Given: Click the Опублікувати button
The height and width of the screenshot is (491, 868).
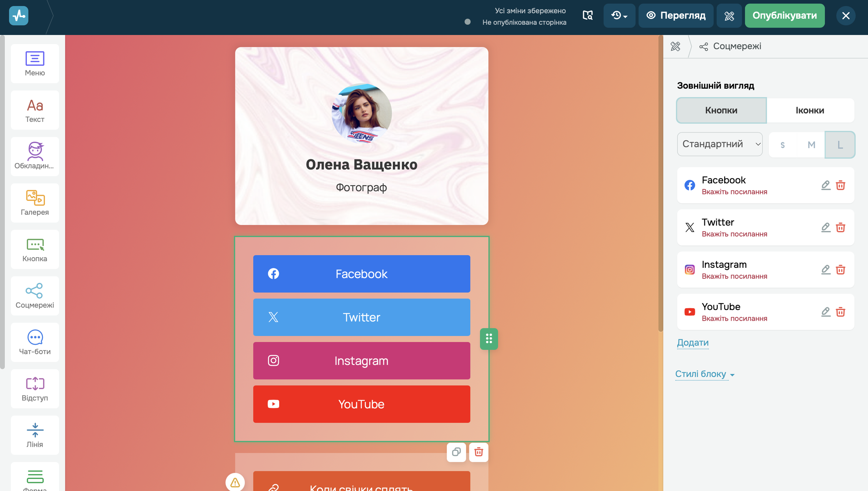Looking at the screenshot, I should [785, 15].
